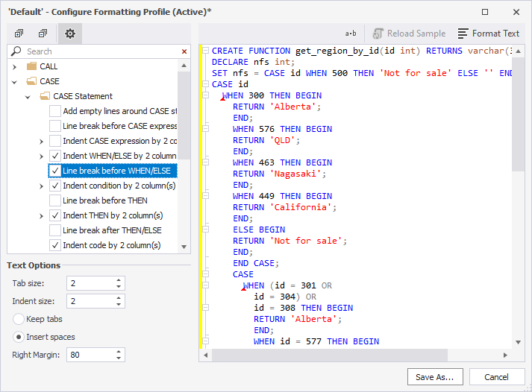Image resolution: width=532 pixels, height=392 pixels.
Task: Click horizontal scrollbar thumb in preview
Action: pyautogui.click(x=330, y=355)
